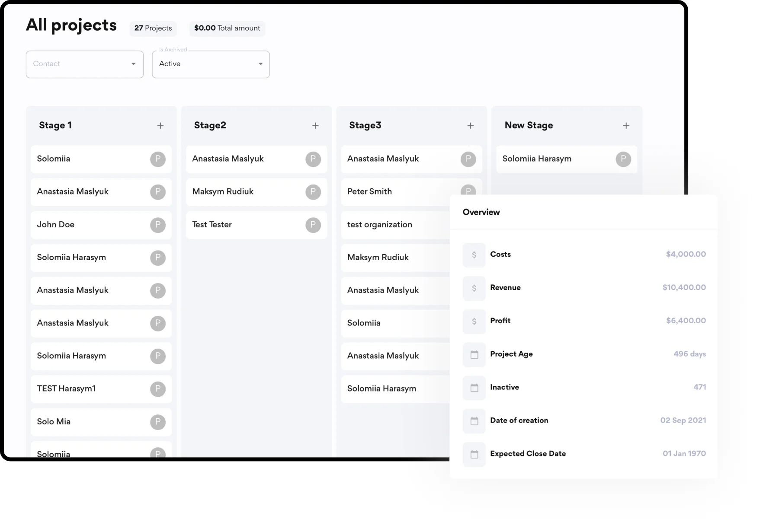Click the $0.00 Total amount badge

(227, 29)
